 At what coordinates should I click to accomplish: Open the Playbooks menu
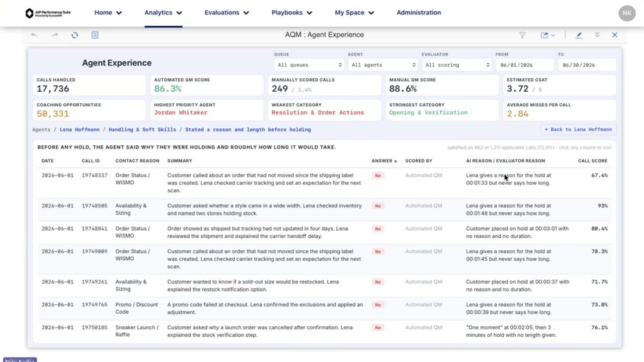point(292,13)
